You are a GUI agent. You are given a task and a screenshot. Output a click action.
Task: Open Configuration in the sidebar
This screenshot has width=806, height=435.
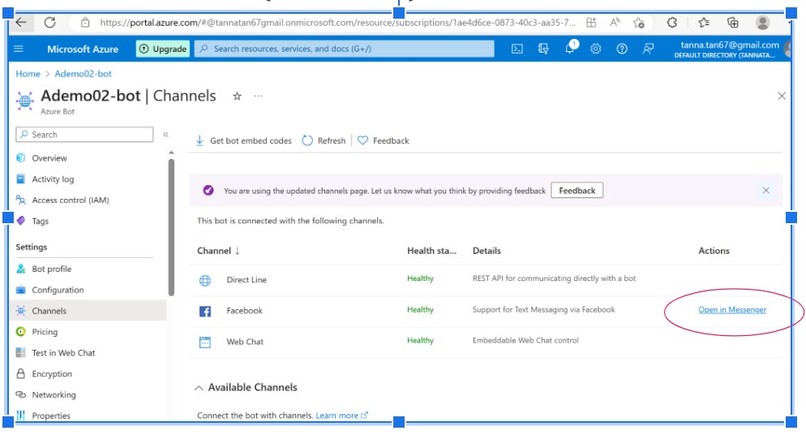[58, 290]
